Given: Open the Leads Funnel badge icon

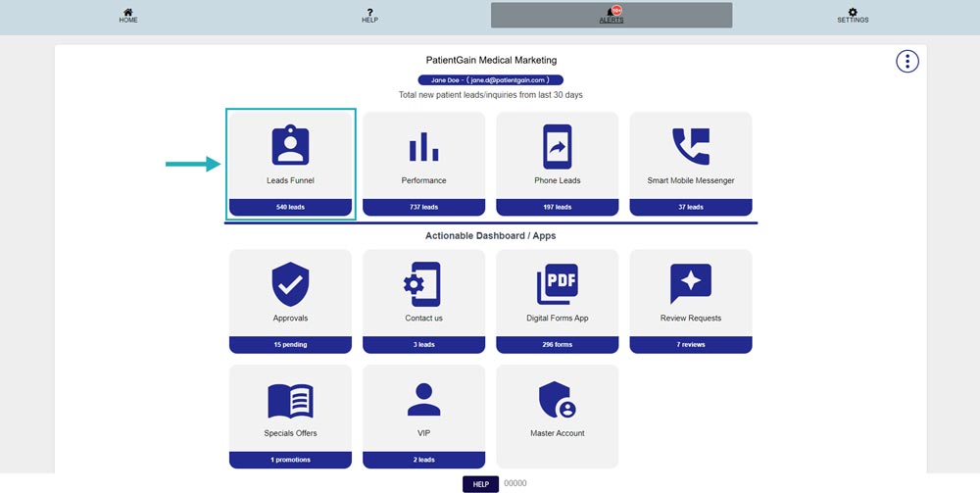Looking at the screenshot, I should tap(290, 145).
